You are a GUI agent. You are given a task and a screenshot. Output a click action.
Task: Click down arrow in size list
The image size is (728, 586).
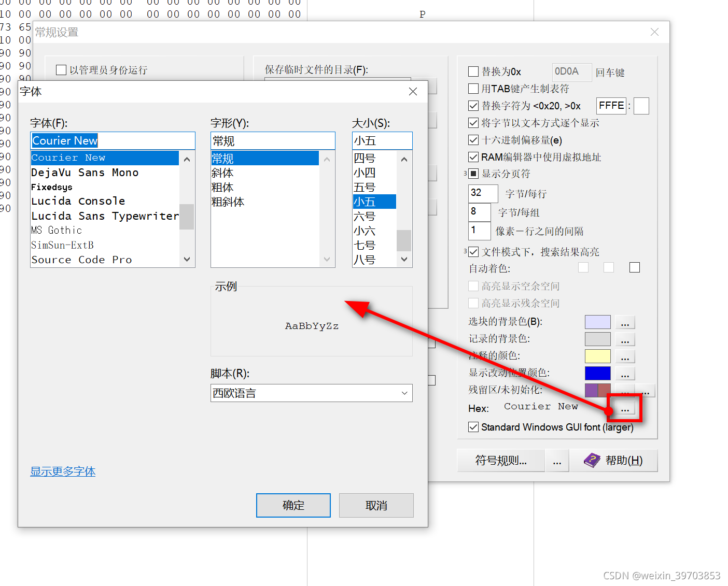click(404, 259)
